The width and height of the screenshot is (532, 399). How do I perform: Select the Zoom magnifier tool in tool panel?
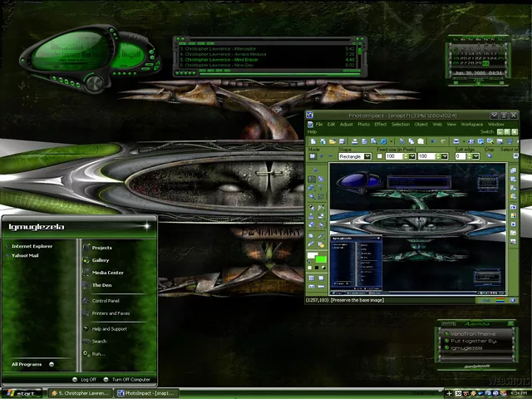[311, 236]
